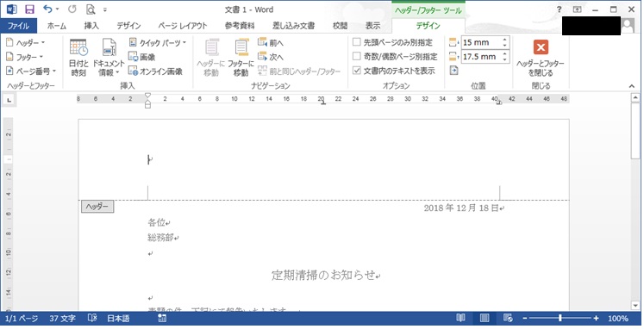This screenshot has width=644, height=329.
Task: Switch to Read Mode view
Action: click(x=461, y=319)
